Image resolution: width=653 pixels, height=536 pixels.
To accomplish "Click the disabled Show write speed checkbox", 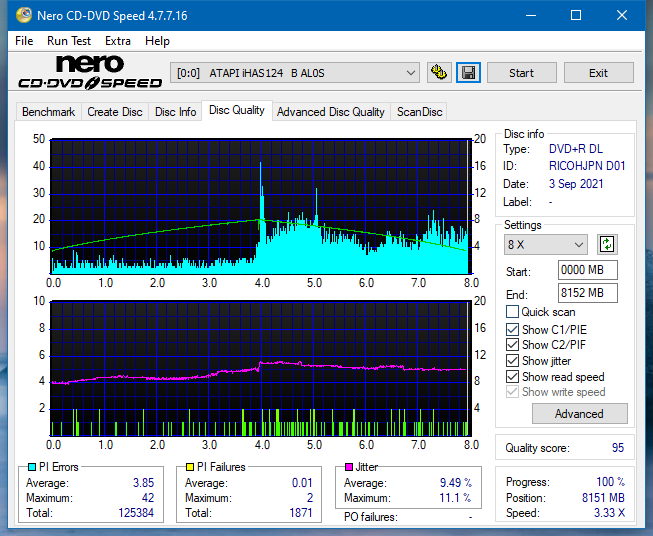I will coord(512,391).
